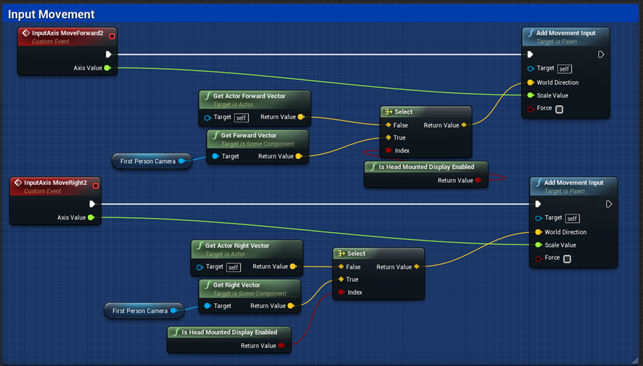Click Target self field on upper Add Movement Input
This screenshot has width=643, height=366.
(565, 69)
